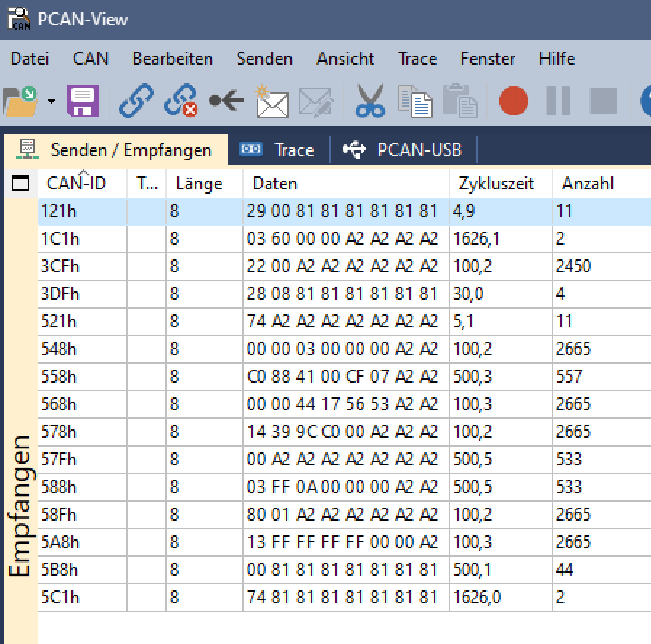Image resolution: width=651 pixels, height=644 pixels.
Task: Pause trace with the pause button
Action: pyautogui.click(x=558, y=101)
